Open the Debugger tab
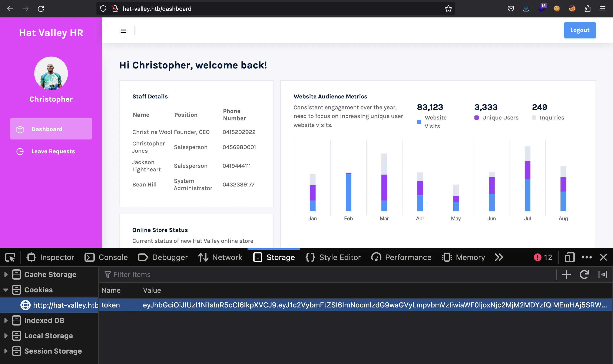 [163, 257]
